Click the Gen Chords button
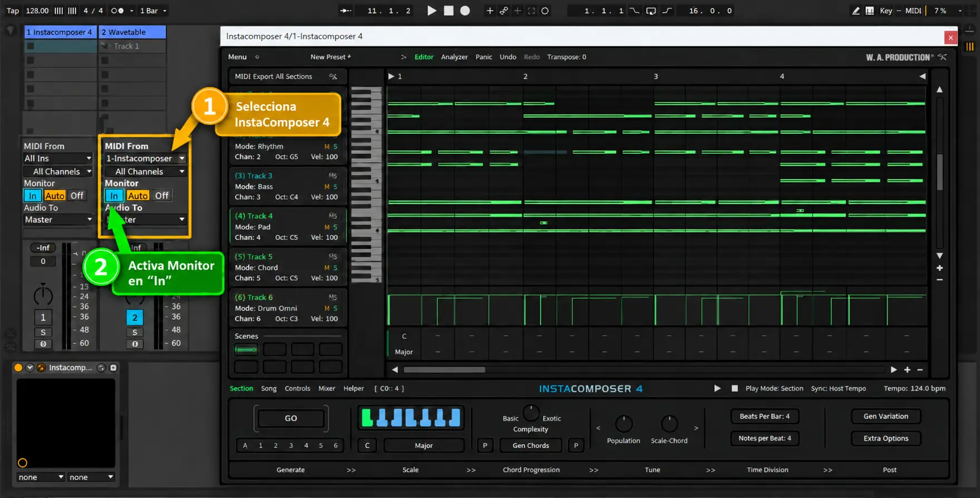Image resolution: width=980 pixels, height=498 pixels. [x=531, y=446]
